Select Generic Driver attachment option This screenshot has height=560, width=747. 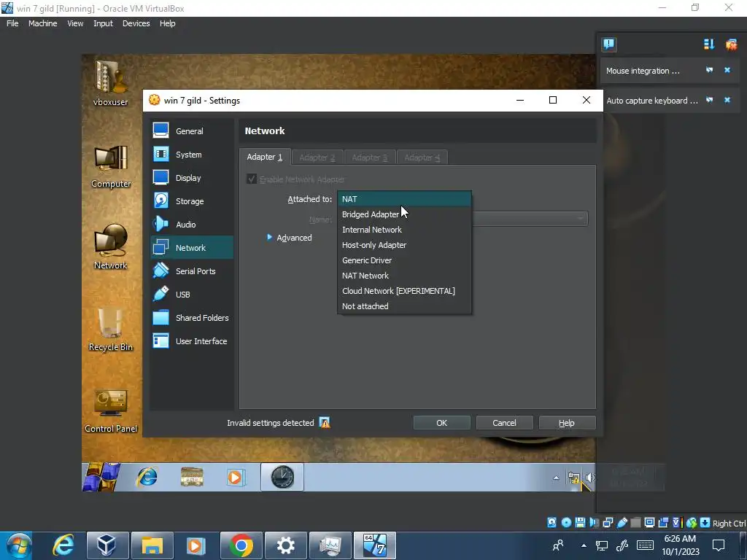click(404, 260)
